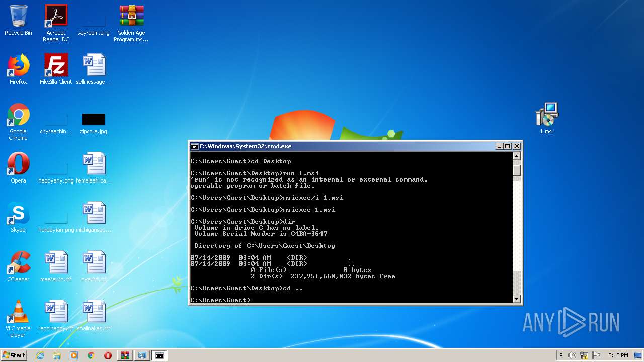This screenshot has width=644, height=362.
Task: Launch CCleaner from the desktop
Action: [x=18, y=266]
